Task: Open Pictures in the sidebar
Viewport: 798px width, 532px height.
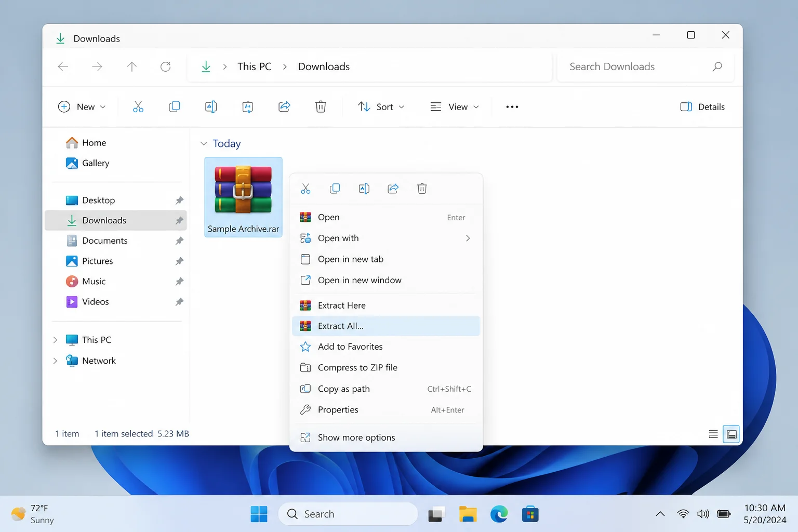Action: (116, 261)
